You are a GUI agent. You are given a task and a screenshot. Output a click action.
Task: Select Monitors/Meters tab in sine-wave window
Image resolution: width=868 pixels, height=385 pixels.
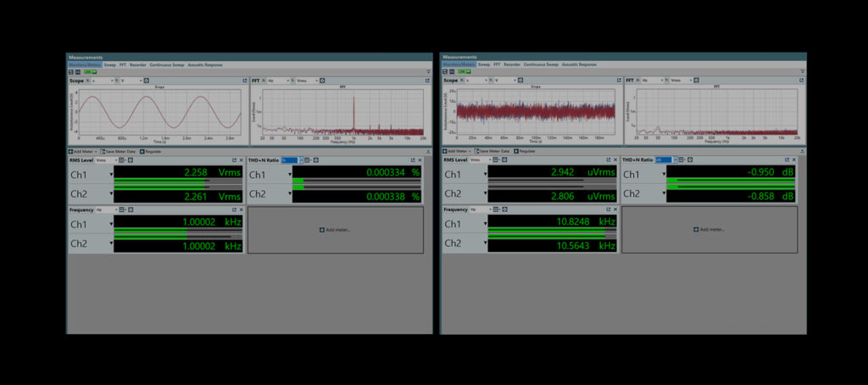(86, 64)
